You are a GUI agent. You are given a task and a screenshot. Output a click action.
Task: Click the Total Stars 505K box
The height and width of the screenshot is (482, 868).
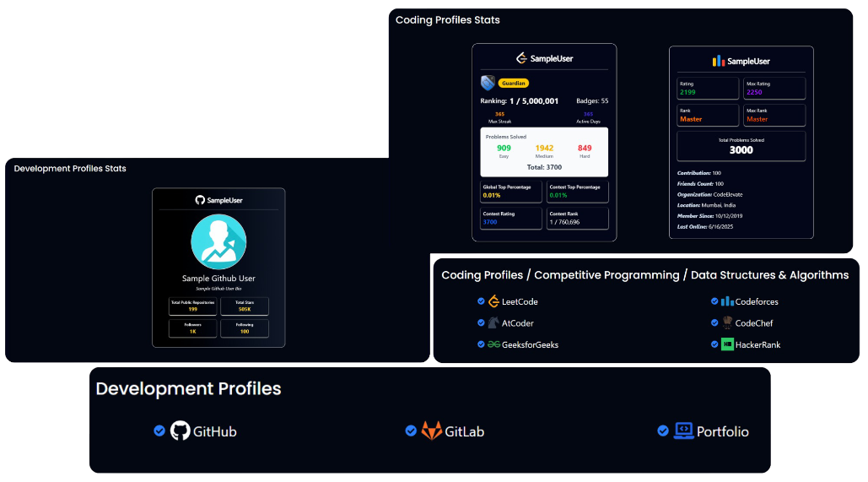tap(244, 306)
